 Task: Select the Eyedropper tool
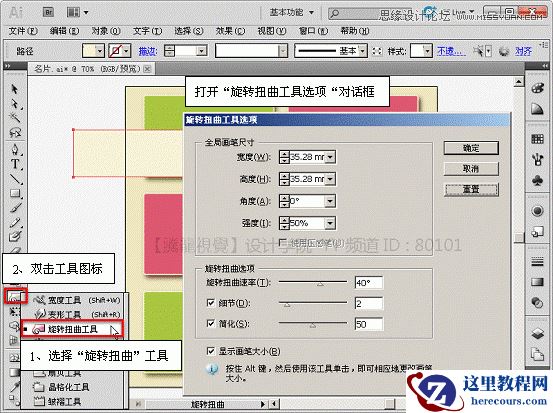pyautogui.click(x=14, y=387)
